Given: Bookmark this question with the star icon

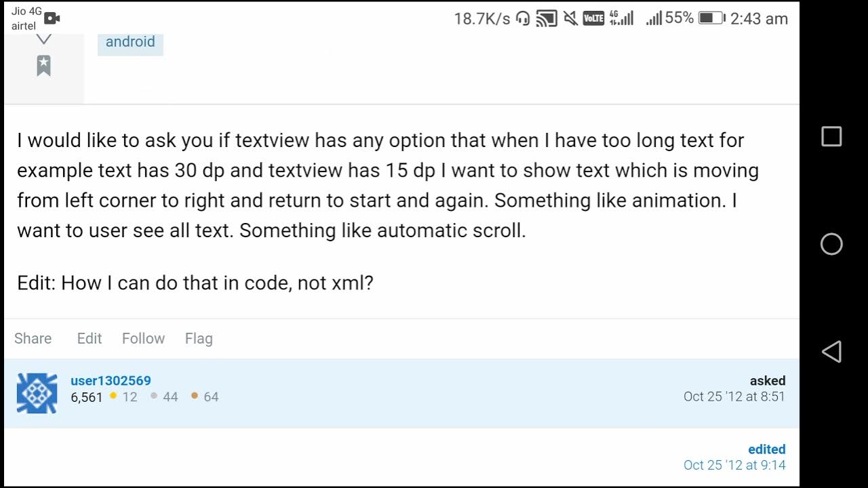Looking at the screenshot, I should coord(43,66).
